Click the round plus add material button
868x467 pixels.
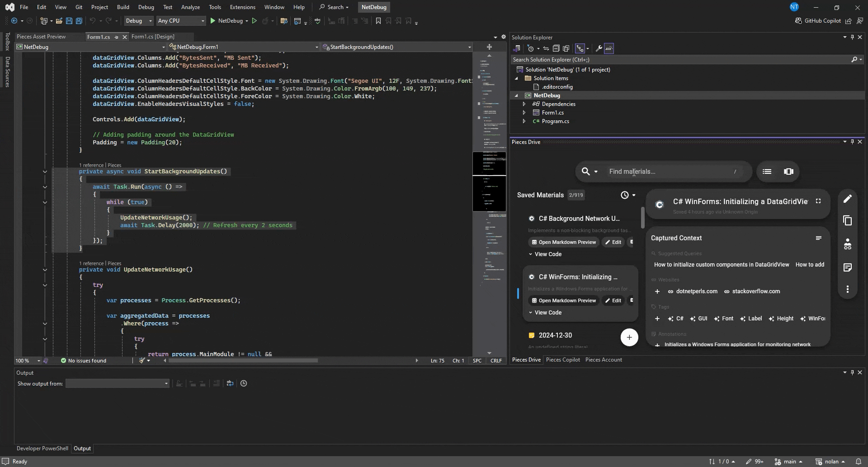coord(629,337)
